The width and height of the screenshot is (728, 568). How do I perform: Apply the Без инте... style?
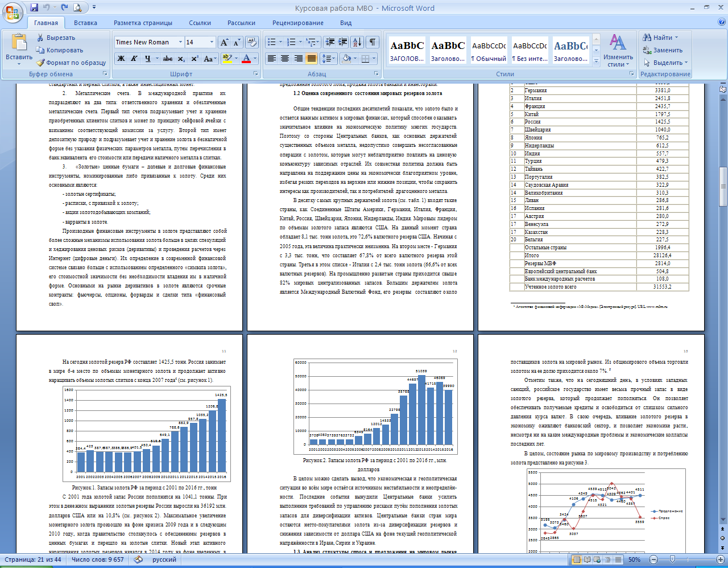pos(530,50)
